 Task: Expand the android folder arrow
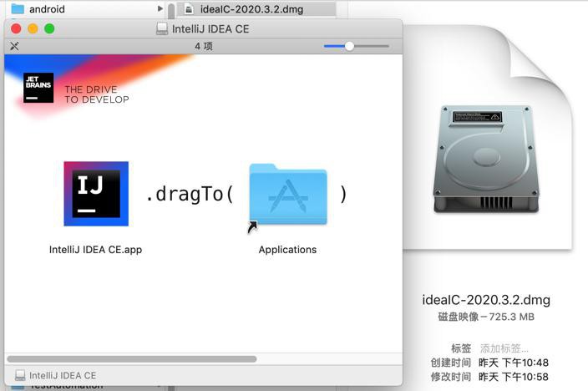(160, 8)
